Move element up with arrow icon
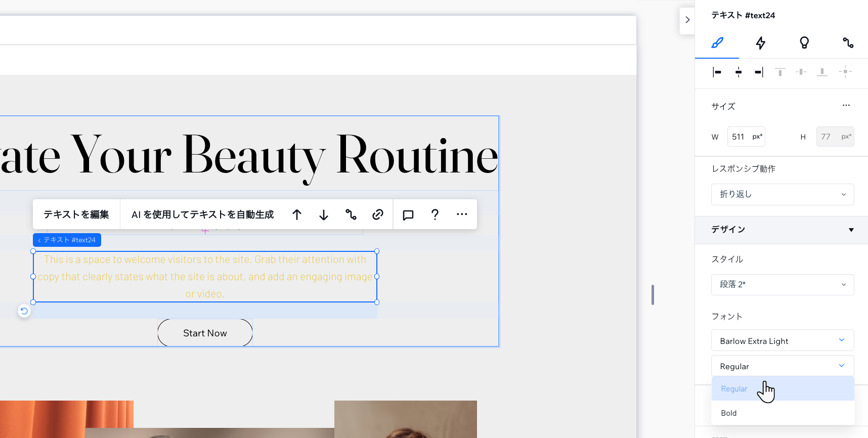Image resolution: width=868 pixels, height=438 pixels. click(297, 214)
